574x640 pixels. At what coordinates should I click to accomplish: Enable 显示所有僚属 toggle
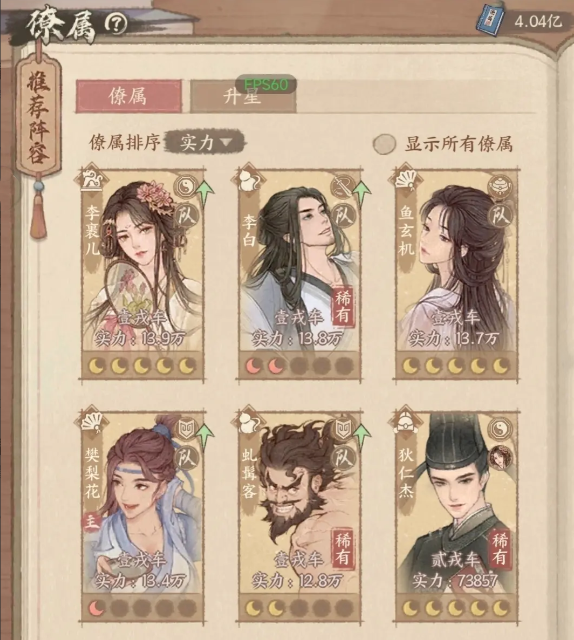[x=385, y=144]
